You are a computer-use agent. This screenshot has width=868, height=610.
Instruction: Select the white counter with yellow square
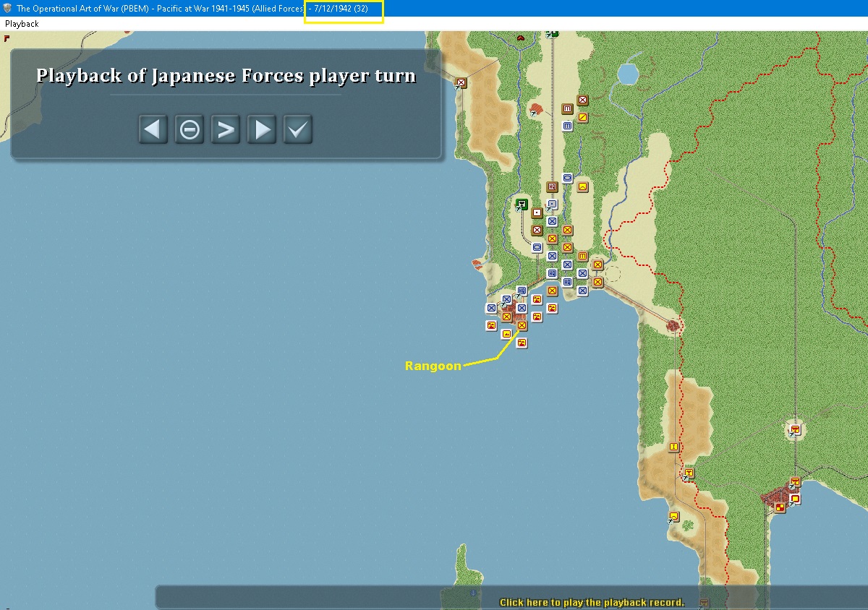point(796,499)
